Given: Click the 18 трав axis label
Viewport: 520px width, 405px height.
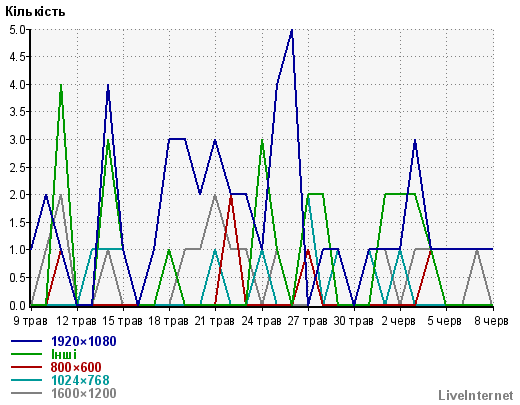Looking at the screenshot, I should [x=168, y=321].
